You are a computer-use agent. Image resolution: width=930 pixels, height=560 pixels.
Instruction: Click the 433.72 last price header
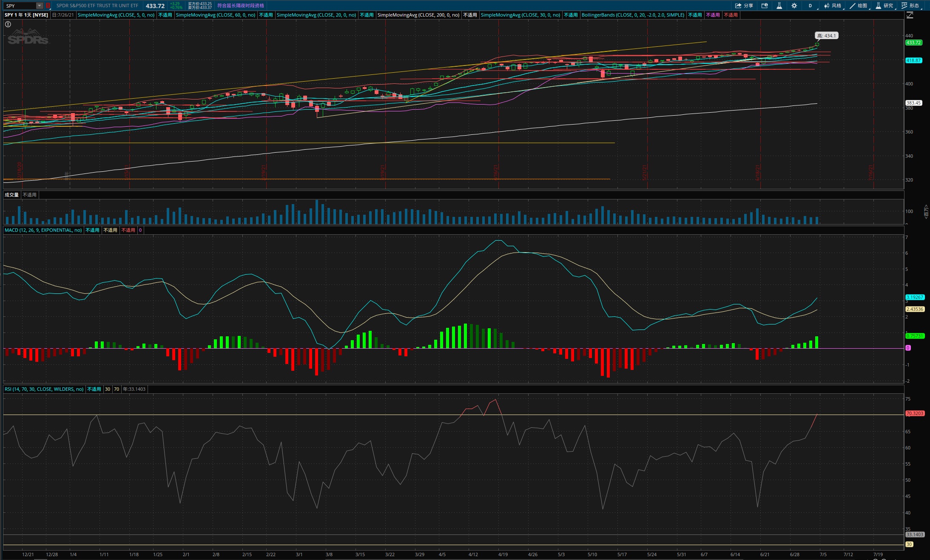coord(155,6)
